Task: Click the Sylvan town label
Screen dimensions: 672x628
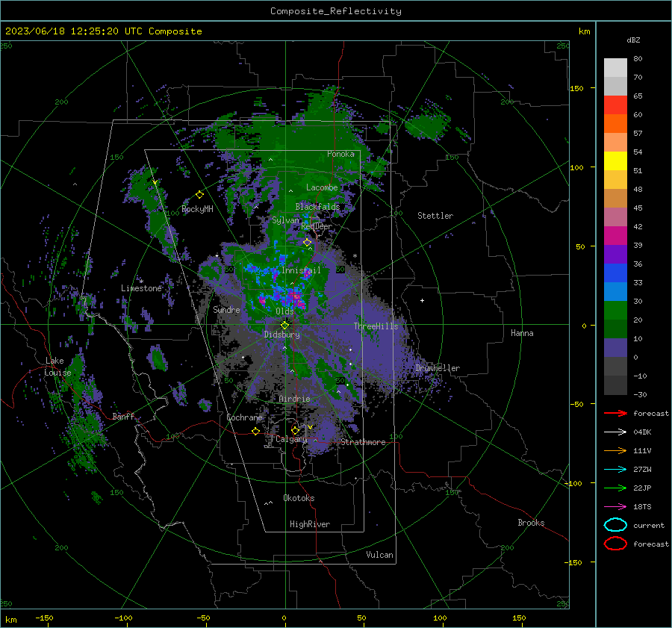Action: tap(285, 220)
